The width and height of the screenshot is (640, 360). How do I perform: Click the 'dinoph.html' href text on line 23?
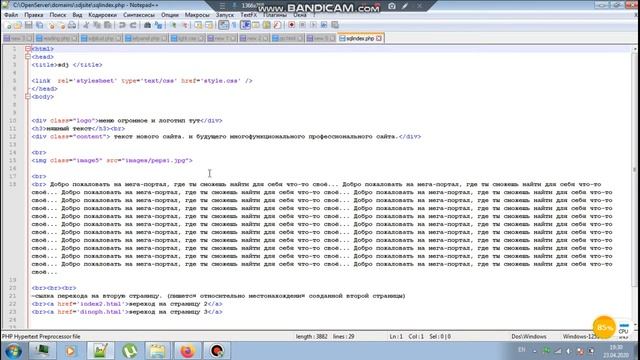pos(101,312)
